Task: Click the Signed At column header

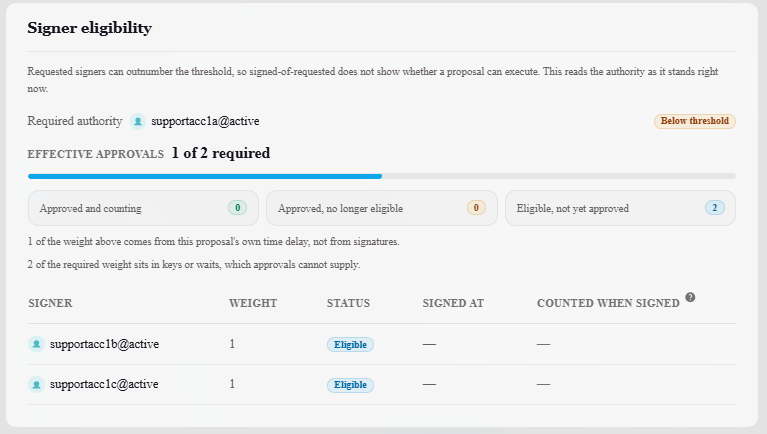Action: [453, 303]
